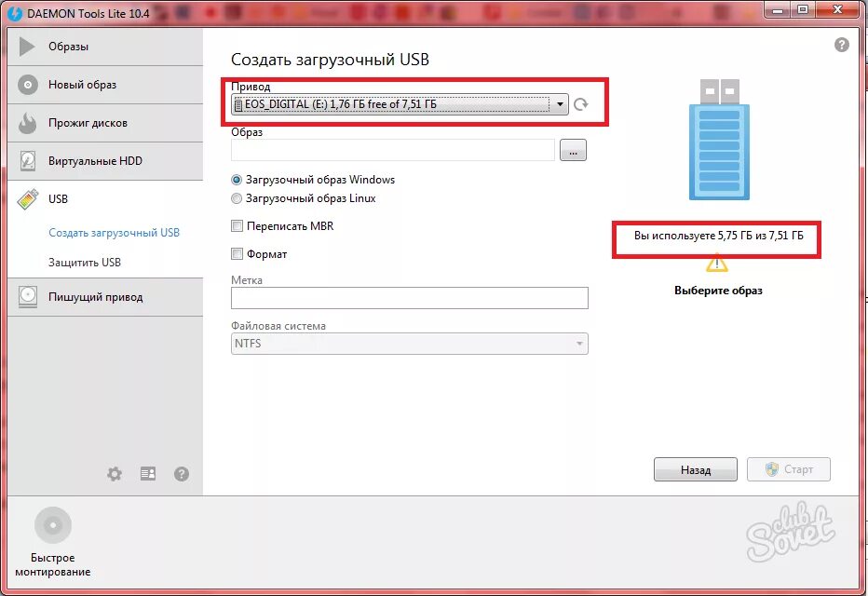Minimize the DAEMON Tools window

point(779,10)
